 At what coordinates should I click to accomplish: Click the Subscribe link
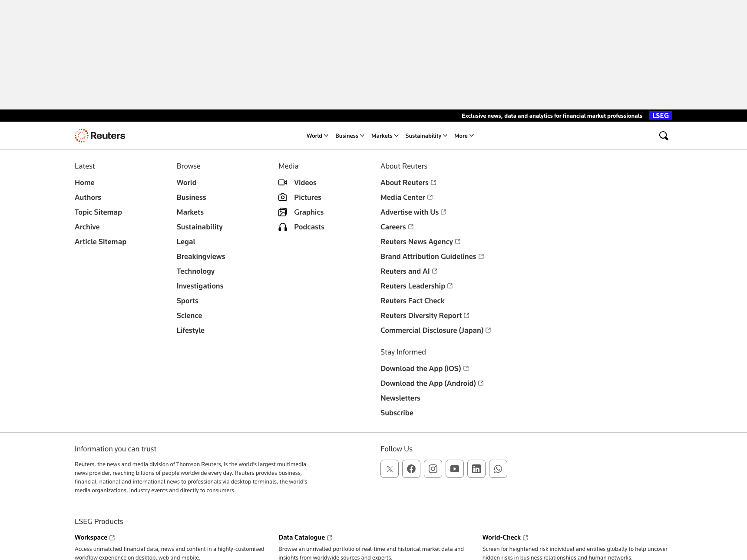coord(397,413)
